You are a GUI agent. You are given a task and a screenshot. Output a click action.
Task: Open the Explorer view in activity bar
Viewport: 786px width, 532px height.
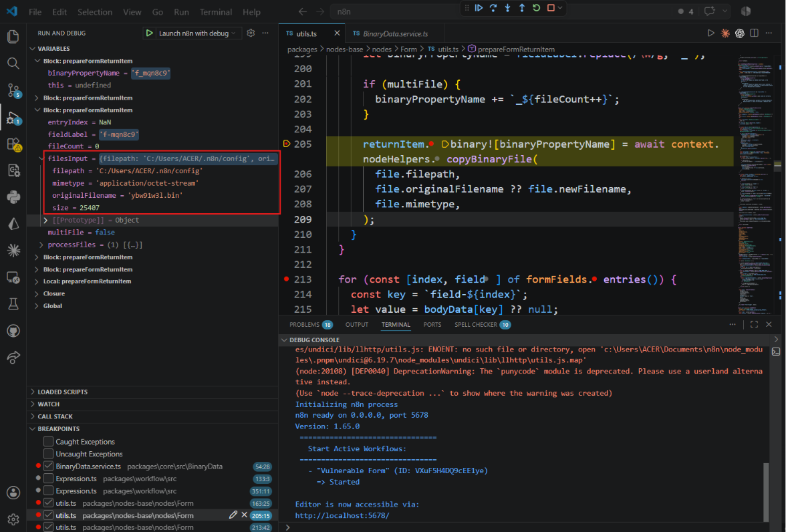point(13,36)
